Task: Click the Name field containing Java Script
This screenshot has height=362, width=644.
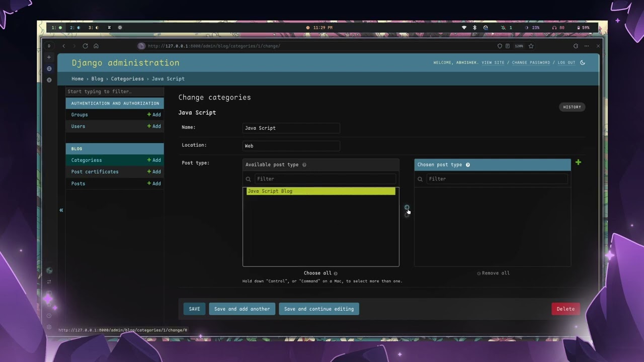Action: tap(291, 128)
